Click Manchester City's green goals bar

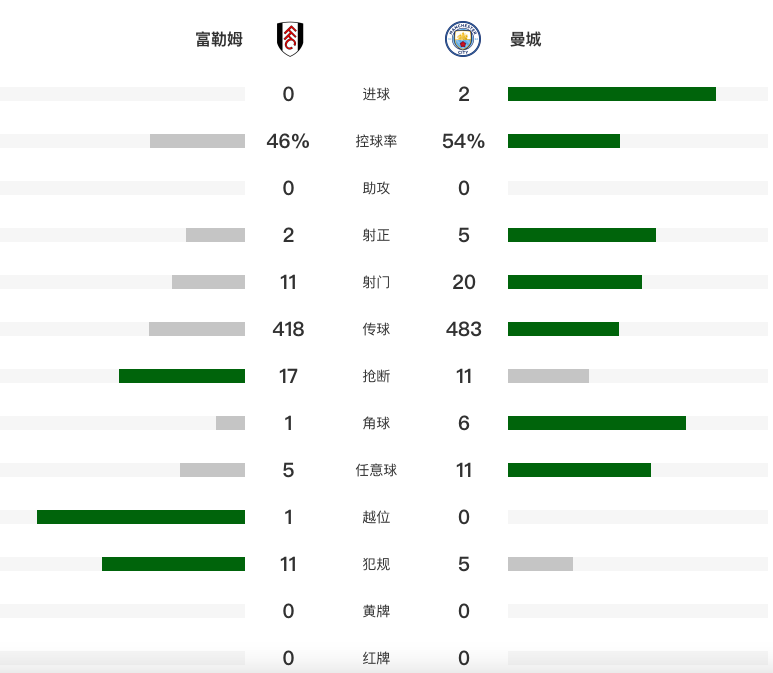[612, 94]
